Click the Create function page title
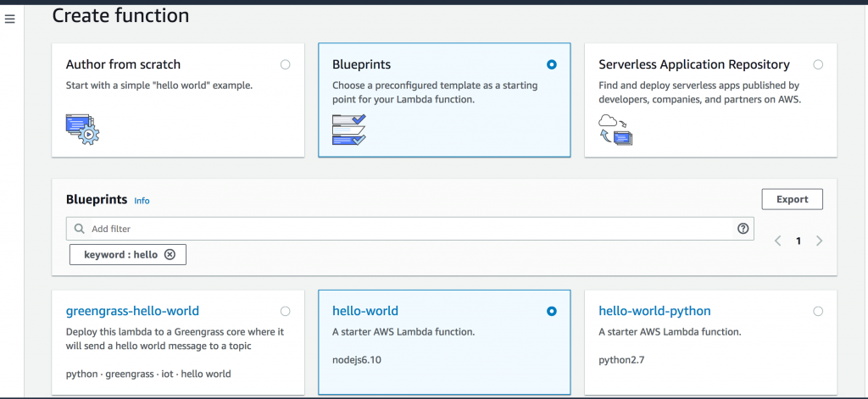868x399 pixels. [x=120, y=15]
